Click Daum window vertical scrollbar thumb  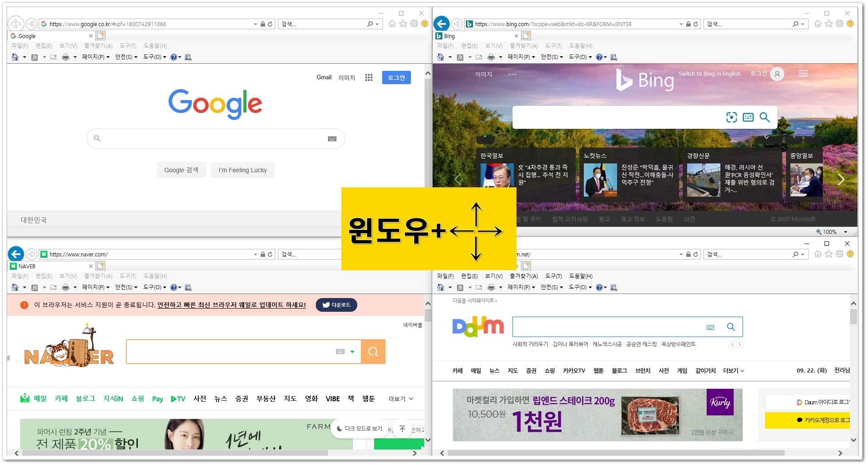pos(853,317)
